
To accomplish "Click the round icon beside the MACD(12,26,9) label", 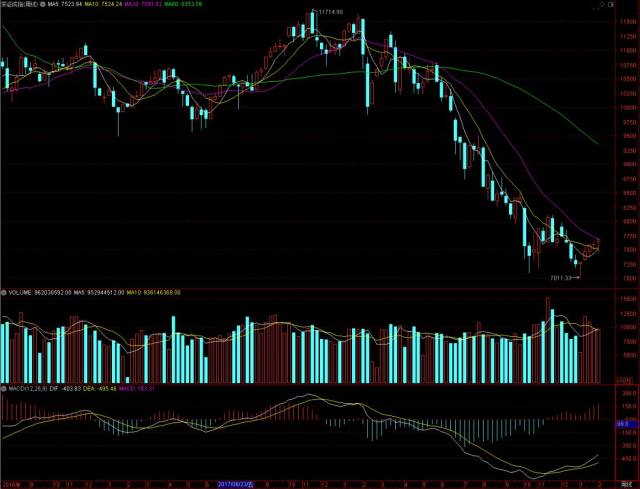I will pyautogui.click(x=4, y=389).
